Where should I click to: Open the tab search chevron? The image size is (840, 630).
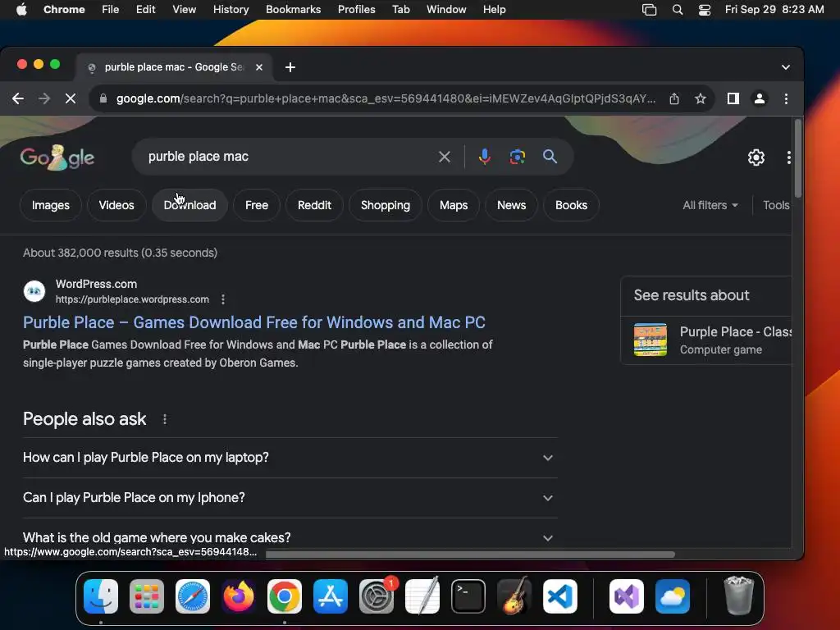coord(785,67)
